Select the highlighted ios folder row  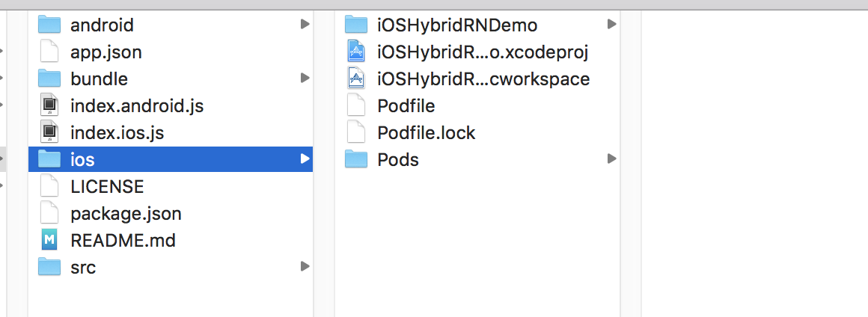pyautogui.click(x=171, y=159)
